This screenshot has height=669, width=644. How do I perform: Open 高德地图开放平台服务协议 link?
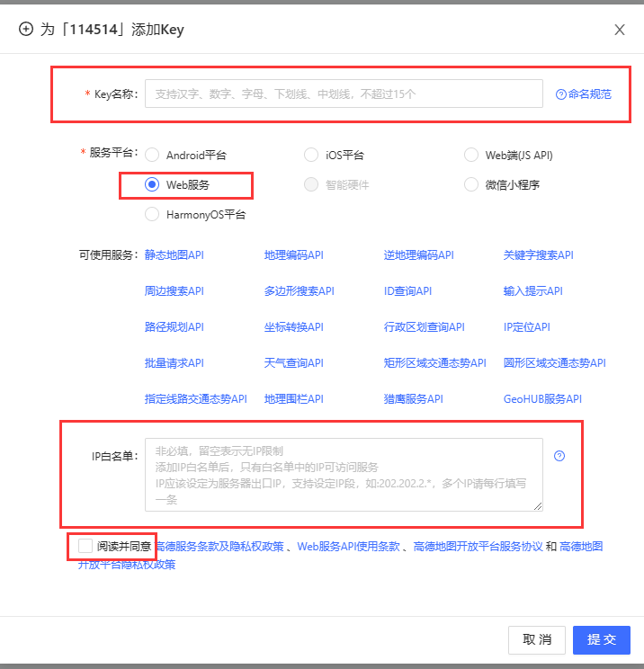click(478, 546)
